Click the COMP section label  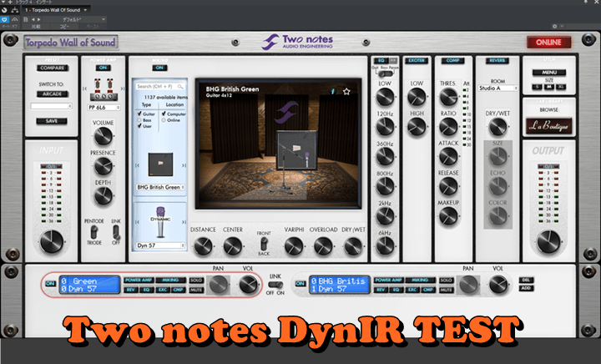pos(452,61)
